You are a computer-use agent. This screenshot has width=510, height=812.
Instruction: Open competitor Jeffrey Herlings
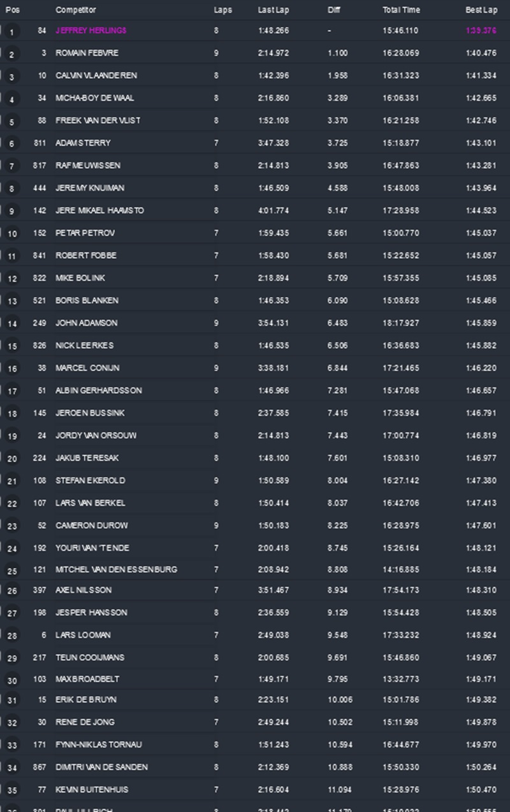point(91,31)
